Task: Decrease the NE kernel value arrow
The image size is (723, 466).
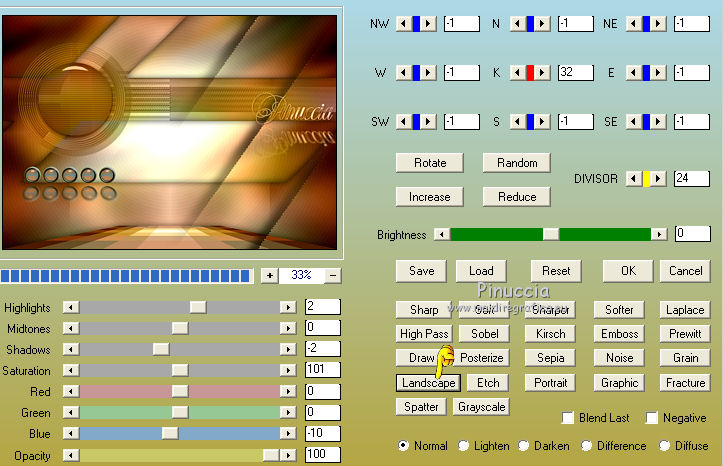Action: (x=634, y=23)
